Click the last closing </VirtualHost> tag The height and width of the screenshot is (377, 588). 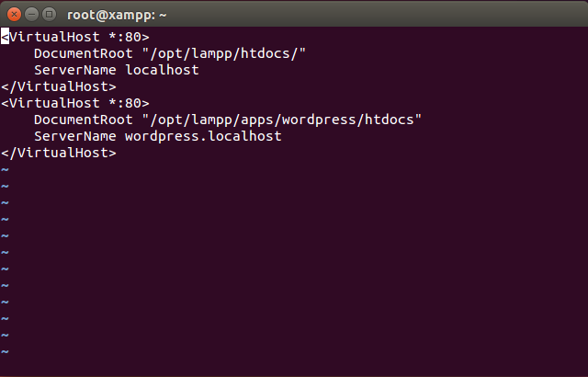[x=59, y=153]
